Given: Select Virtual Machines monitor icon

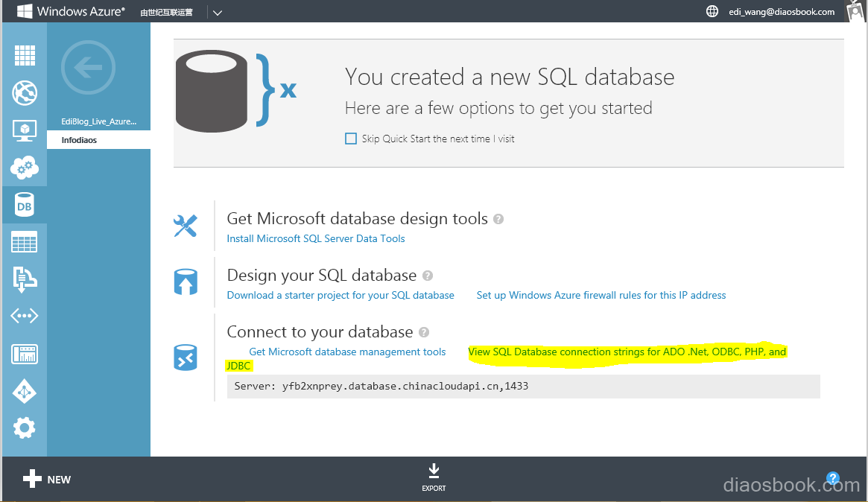Looking at the screenshot, I should pyautogui.click(x=25, y=130).
